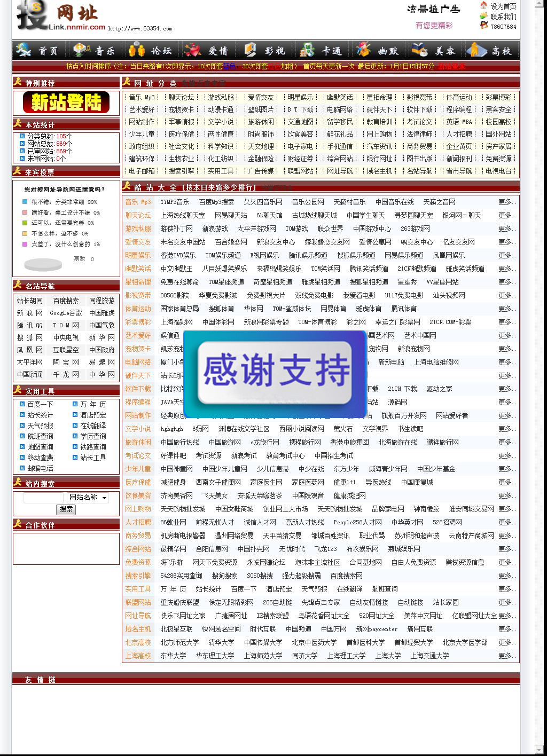Click the 搜索 button in 站内搜索
547x756 pixels.
point(66,509)
